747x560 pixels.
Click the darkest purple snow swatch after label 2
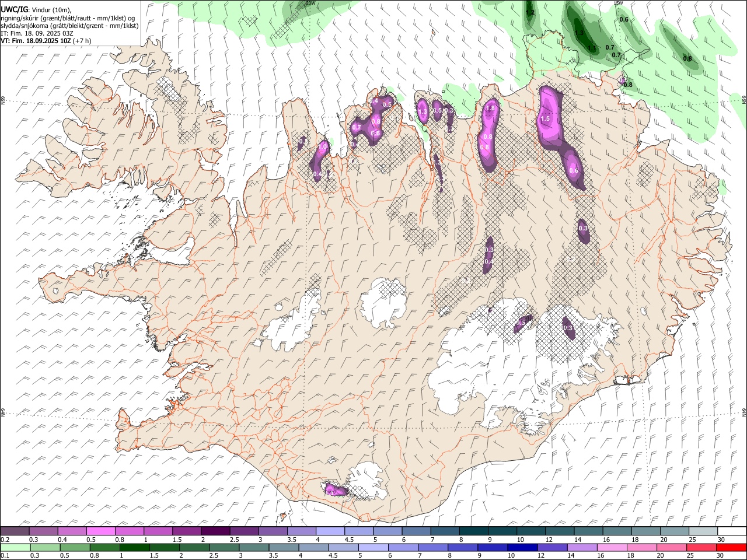216,531
